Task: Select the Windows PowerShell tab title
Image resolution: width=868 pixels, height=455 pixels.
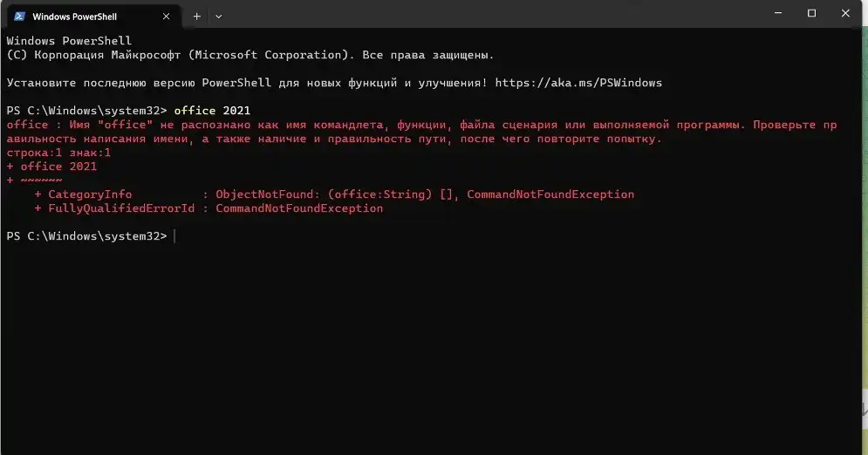Action: [75, 17]
